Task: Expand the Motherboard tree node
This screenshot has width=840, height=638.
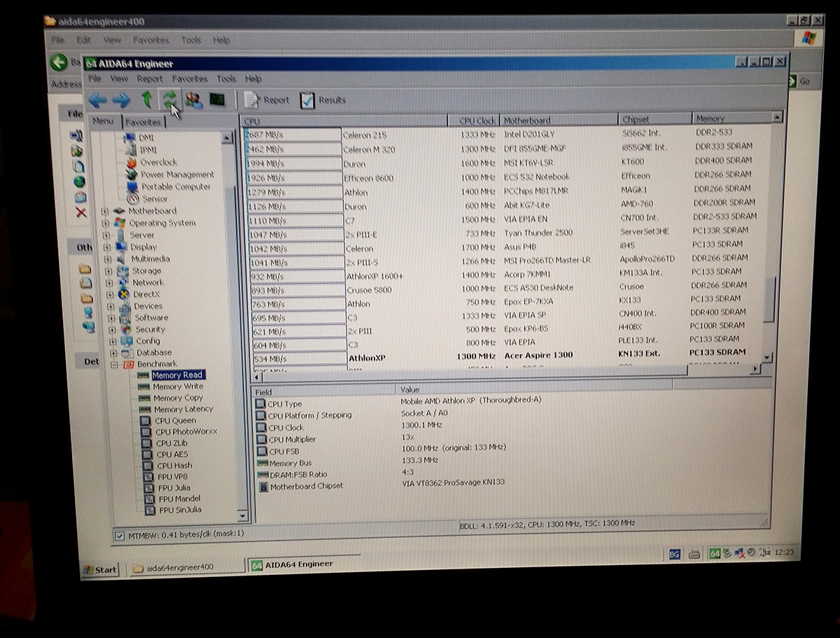Action: (x=106, y=211)
